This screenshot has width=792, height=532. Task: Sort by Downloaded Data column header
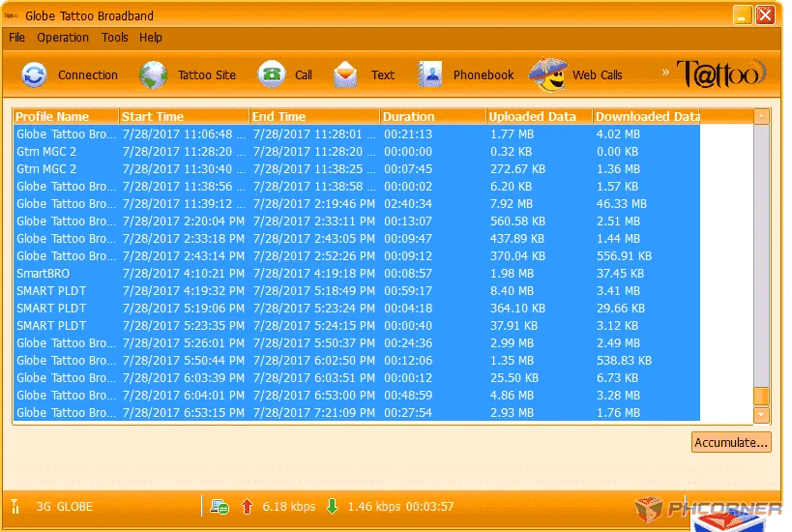(x=646, y=116)
